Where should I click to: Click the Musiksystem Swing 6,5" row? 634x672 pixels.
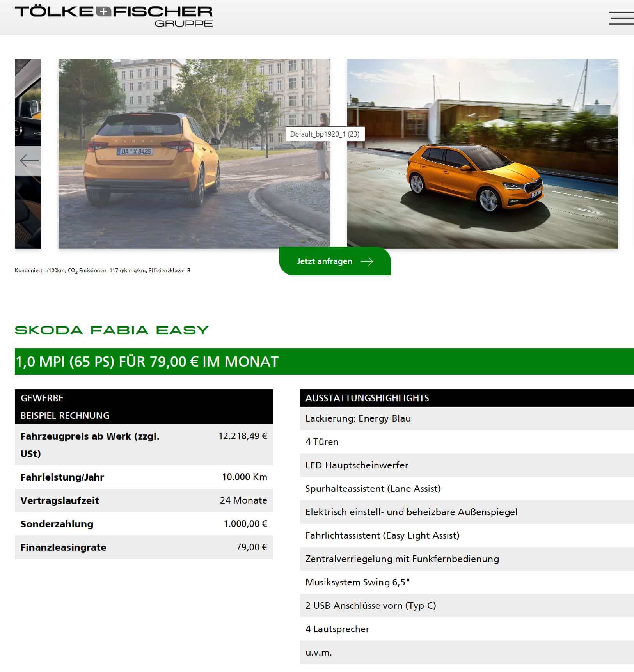(467, 582)
